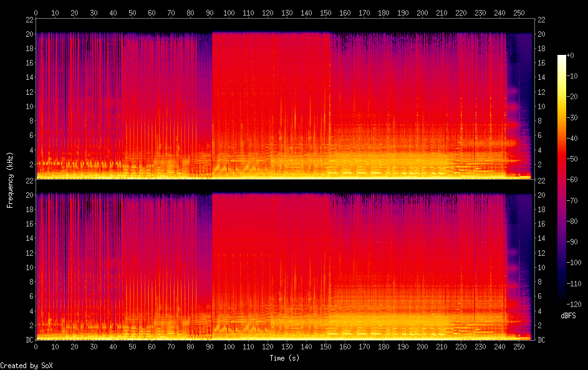The image size is (588, 370).
Task: Click '180' on the bottom time axis
Action: tap(383, 347)
